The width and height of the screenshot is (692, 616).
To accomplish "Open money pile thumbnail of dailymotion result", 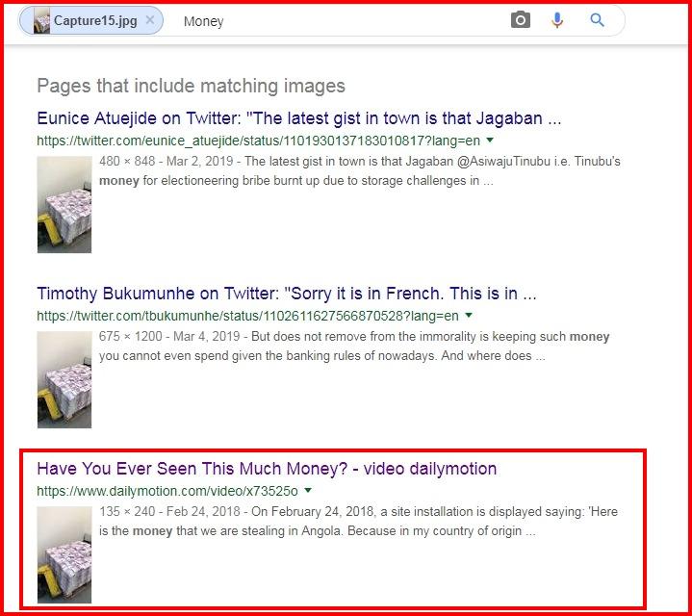I will [64, 554].
